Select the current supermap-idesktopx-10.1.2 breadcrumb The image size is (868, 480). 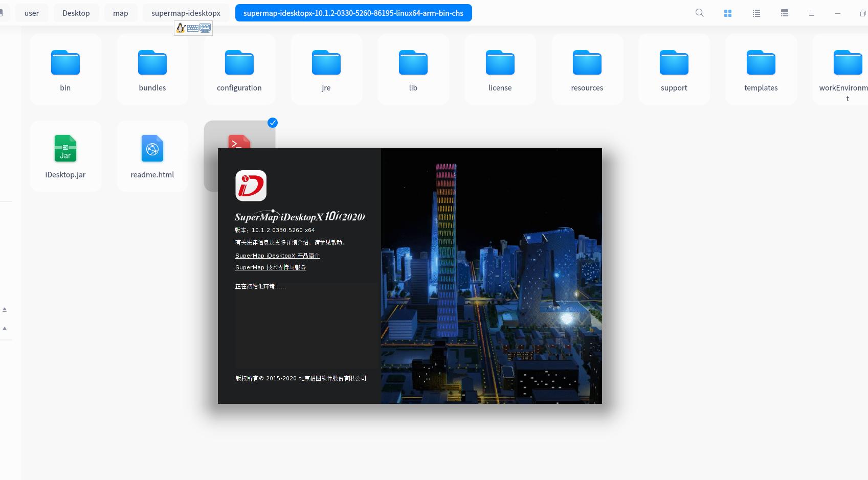click(x=353, y=13)
